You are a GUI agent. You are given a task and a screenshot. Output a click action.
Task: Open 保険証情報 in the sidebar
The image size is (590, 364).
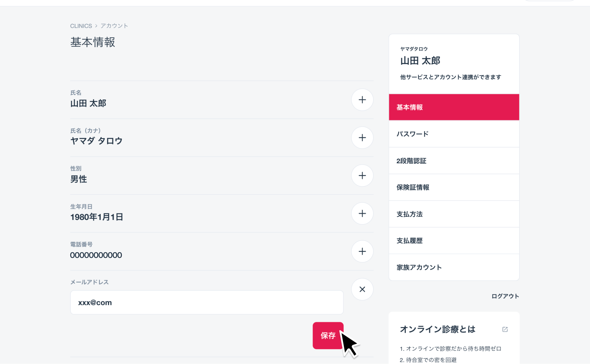click(454, 188)
